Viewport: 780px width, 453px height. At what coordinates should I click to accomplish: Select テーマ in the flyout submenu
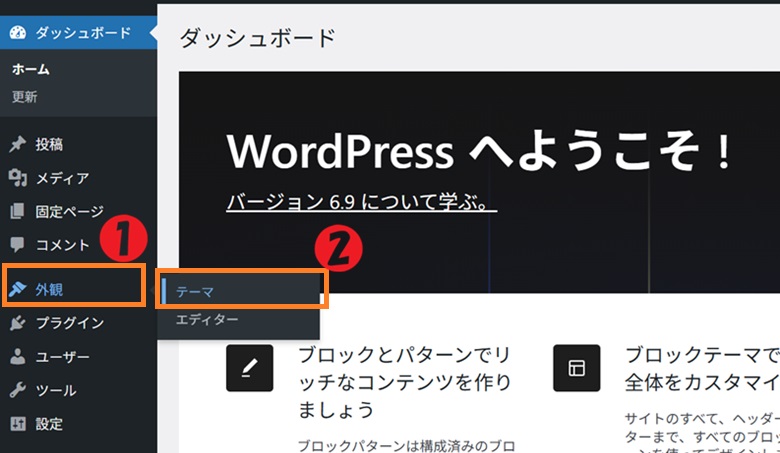tap(195, 292)
